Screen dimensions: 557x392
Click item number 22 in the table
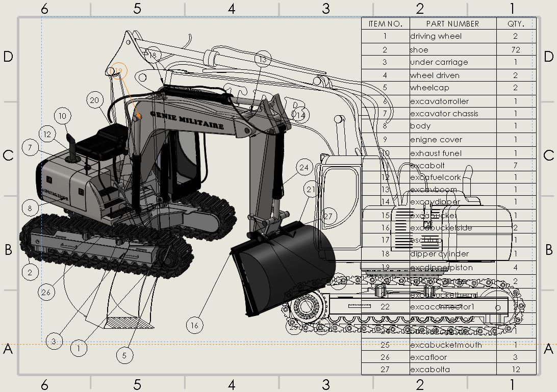pos(386,306)
